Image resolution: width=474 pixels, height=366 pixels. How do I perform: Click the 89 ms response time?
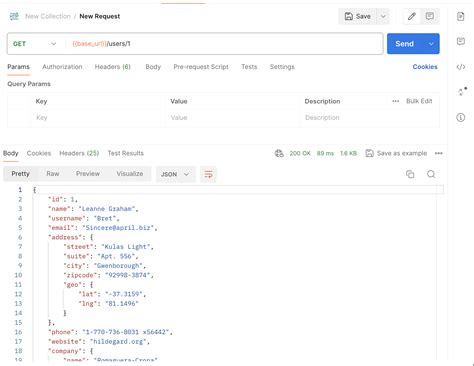point(325,153)
